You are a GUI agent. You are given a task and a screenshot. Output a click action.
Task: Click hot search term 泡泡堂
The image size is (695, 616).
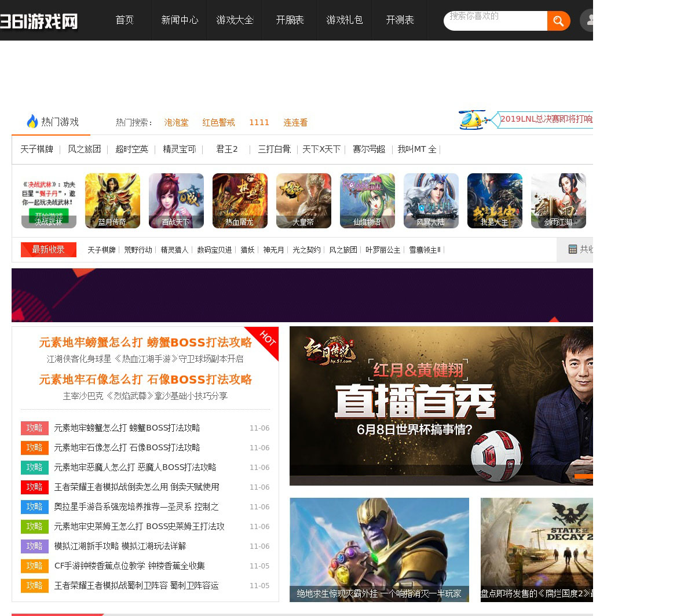pyautogui.click(x=176, y=122)
